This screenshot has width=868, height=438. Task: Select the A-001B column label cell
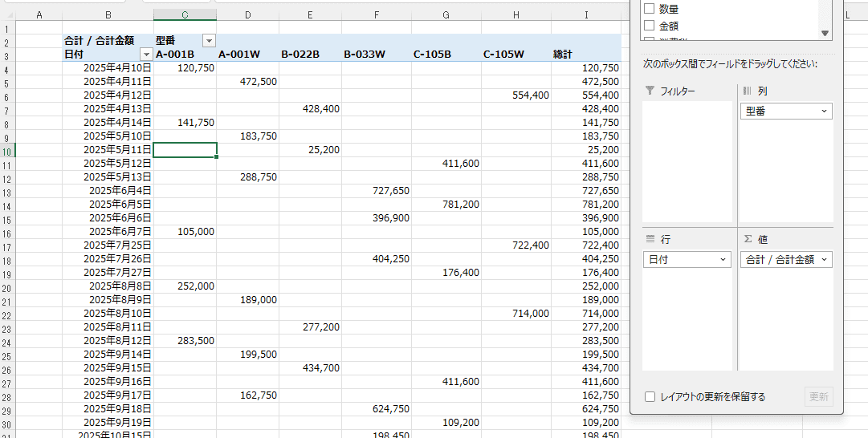pyautogui.click(x=185, y=55)
